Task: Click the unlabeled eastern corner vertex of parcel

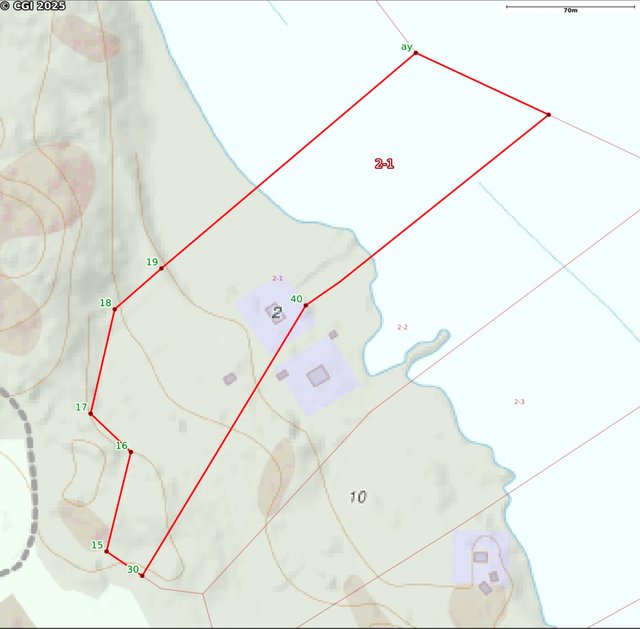Action: (x=548, y=114)
